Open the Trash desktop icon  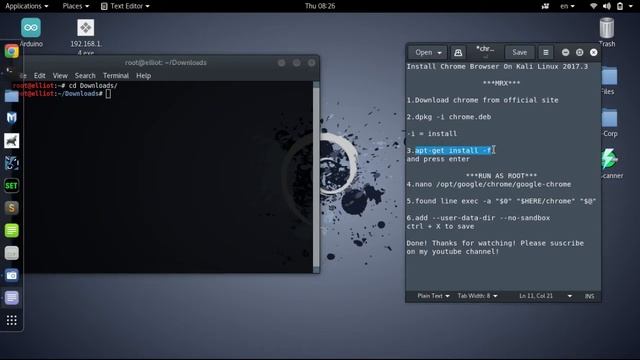click(607, 32)
